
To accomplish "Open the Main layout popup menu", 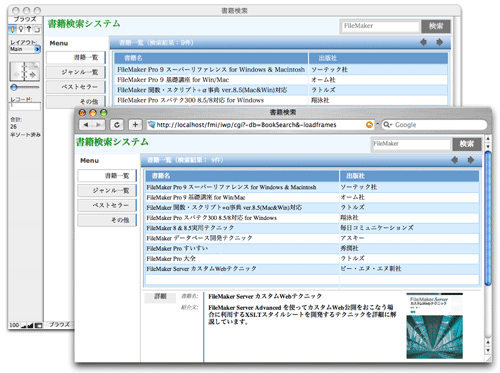I will 25,49.
